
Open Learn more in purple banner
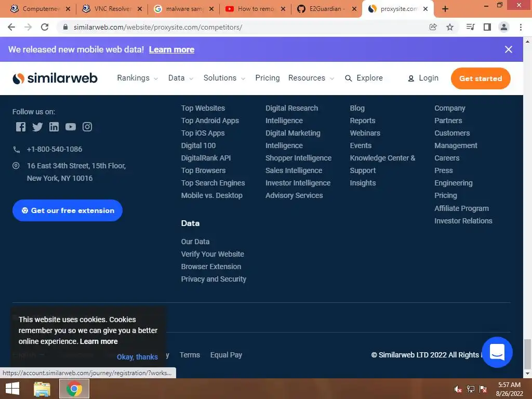tap(171, 49)
